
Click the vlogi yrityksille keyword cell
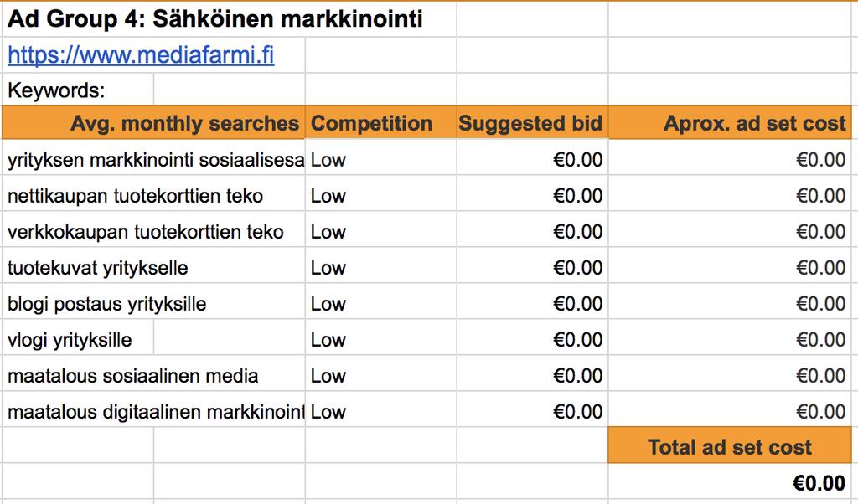point(78,340)
